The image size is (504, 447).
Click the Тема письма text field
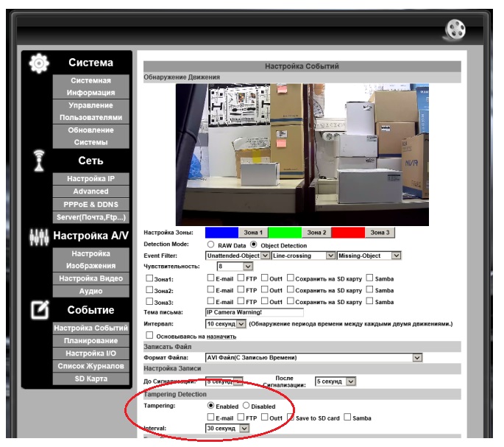(x=255, y=312)
